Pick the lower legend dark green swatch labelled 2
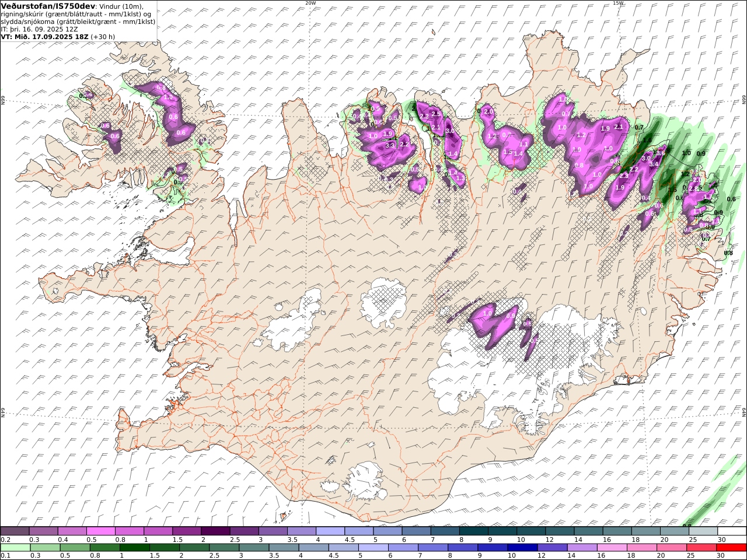The height and width of the screenshot is (560, 747). pyautogui.click(x=194, y=548)
